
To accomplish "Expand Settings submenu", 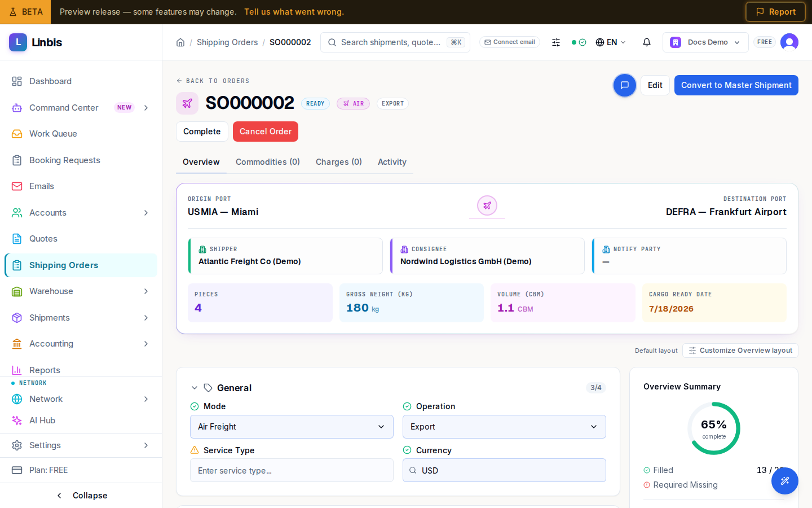I will coord(146,445).
